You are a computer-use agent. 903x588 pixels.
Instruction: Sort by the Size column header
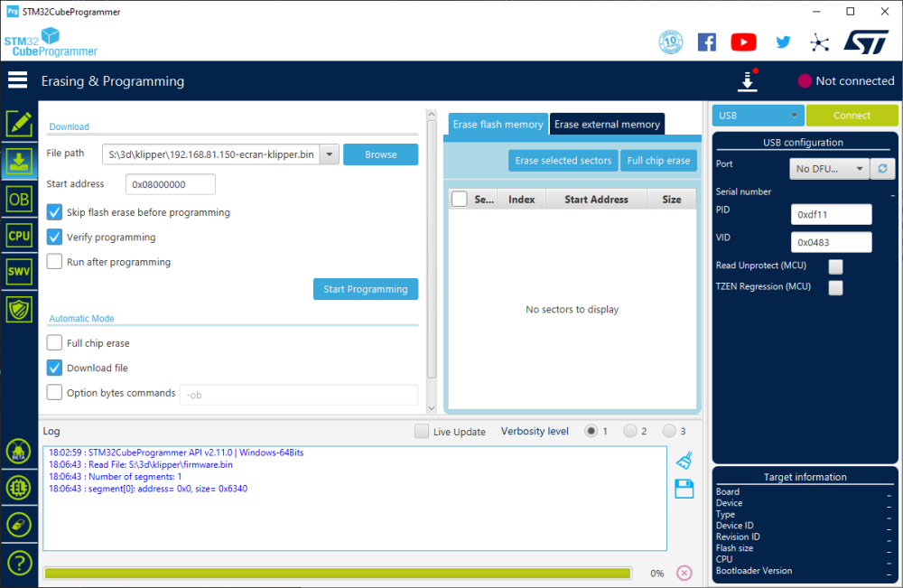point(672,200)
